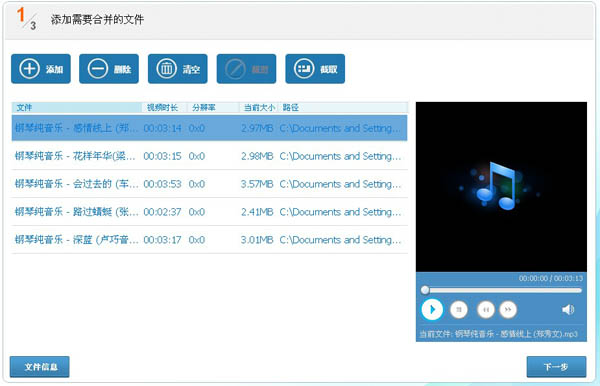The height and width of the screenshot is (386, 600).
Task: Click the 清空 (clear all) trash button
Action: (x=178, y=69)
